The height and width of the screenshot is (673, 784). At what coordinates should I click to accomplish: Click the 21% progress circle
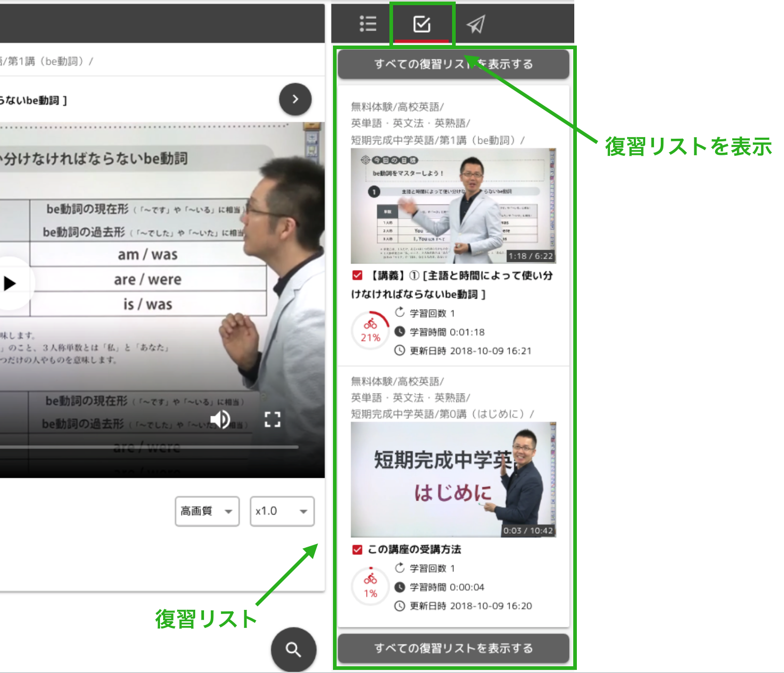coord(371,330)
